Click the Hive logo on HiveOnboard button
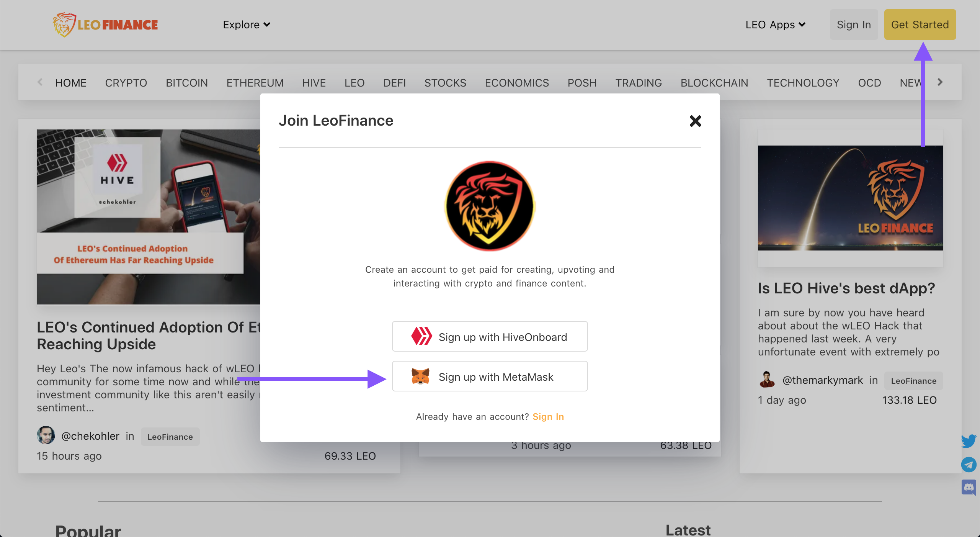This screenshot has height=537, width=980. click(421, 336)
